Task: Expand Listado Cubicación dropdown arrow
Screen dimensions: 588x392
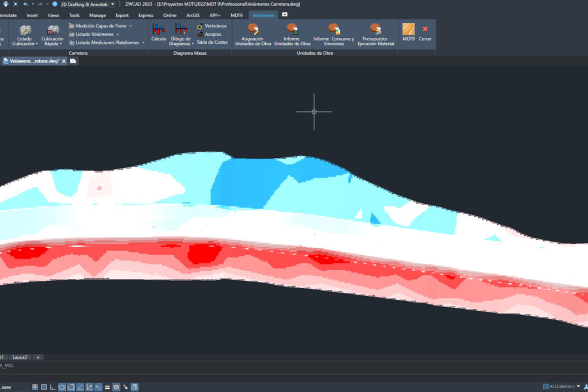Action: click(37, 44)
